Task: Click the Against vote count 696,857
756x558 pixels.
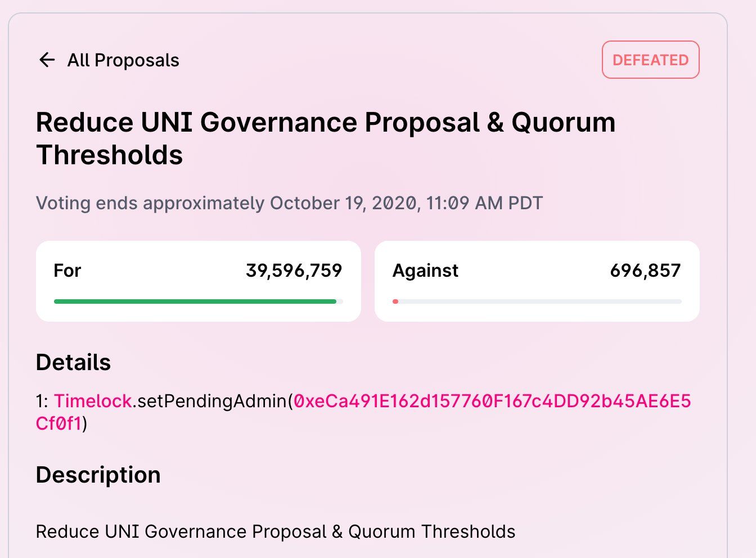Action: [646, 271]
